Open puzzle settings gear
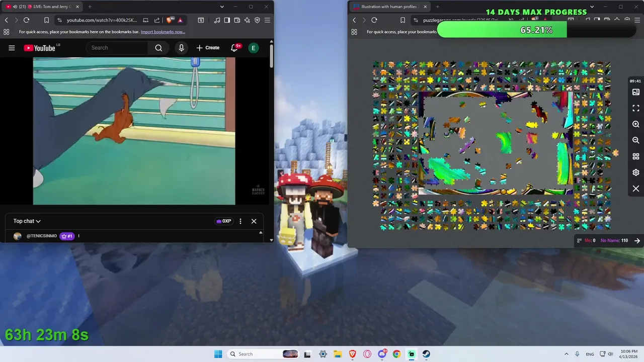Viewport: 644px width, 362px height. click(x=636, y=172)
